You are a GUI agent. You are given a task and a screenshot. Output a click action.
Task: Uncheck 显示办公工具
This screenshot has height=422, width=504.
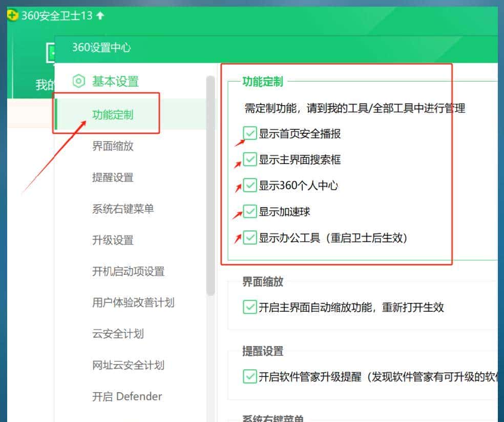(x=249, y=237)
